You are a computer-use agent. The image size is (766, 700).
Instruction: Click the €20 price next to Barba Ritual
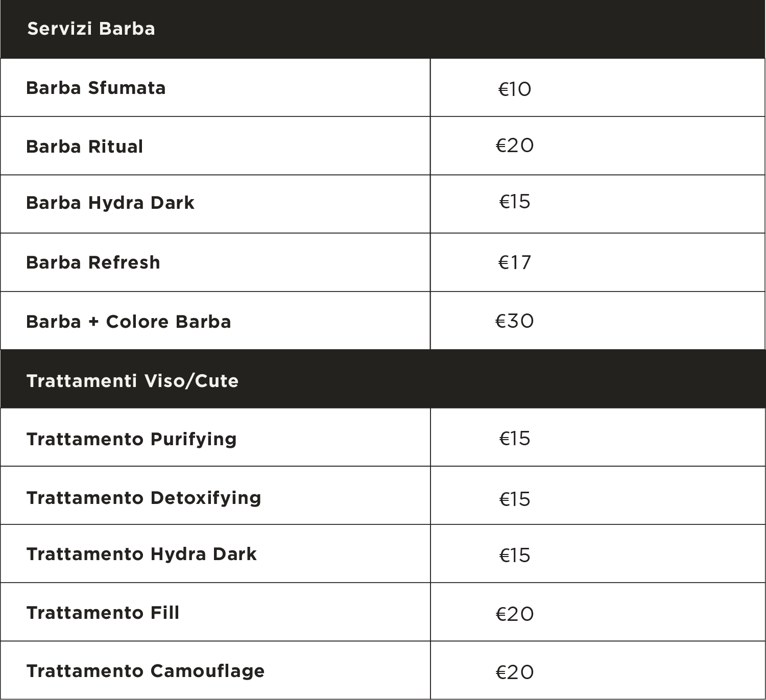tap(515, 146)
